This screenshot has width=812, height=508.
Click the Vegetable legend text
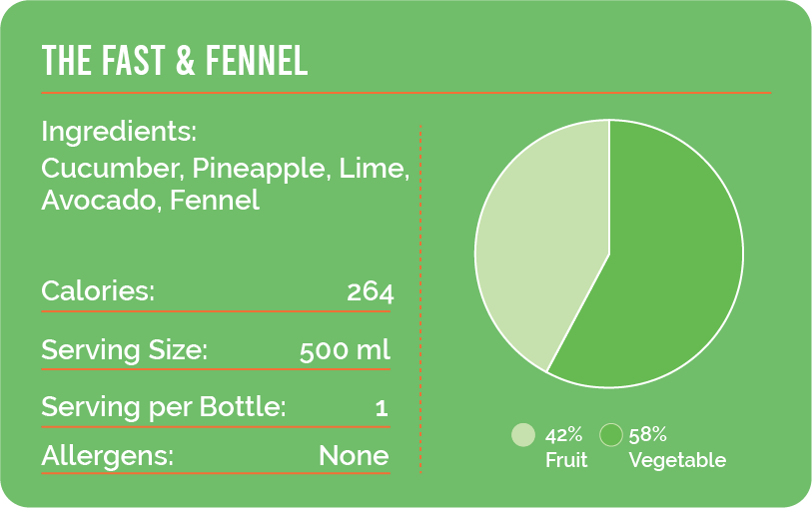point(677,460)
